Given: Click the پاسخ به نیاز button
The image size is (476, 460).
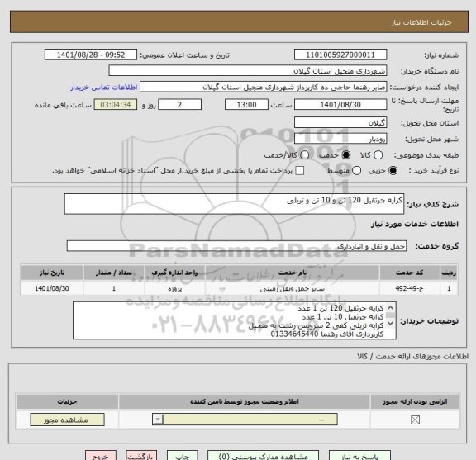Looking at the screenshot, I should click(x=359, y=456).
